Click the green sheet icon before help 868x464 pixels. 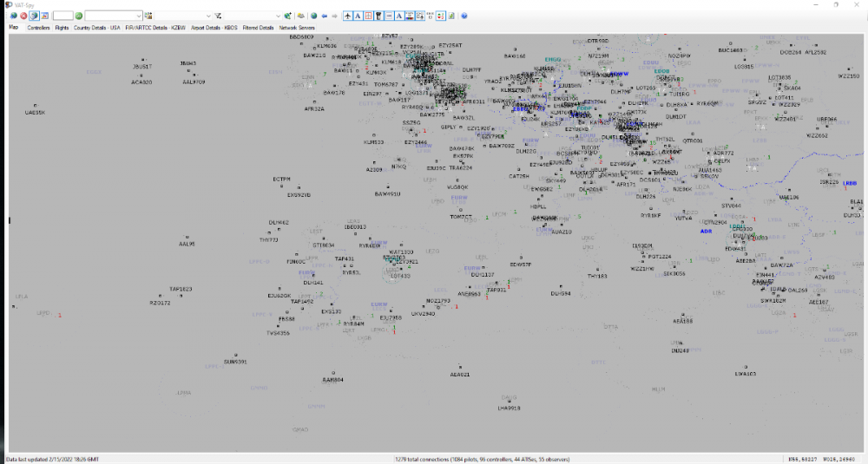451,16
